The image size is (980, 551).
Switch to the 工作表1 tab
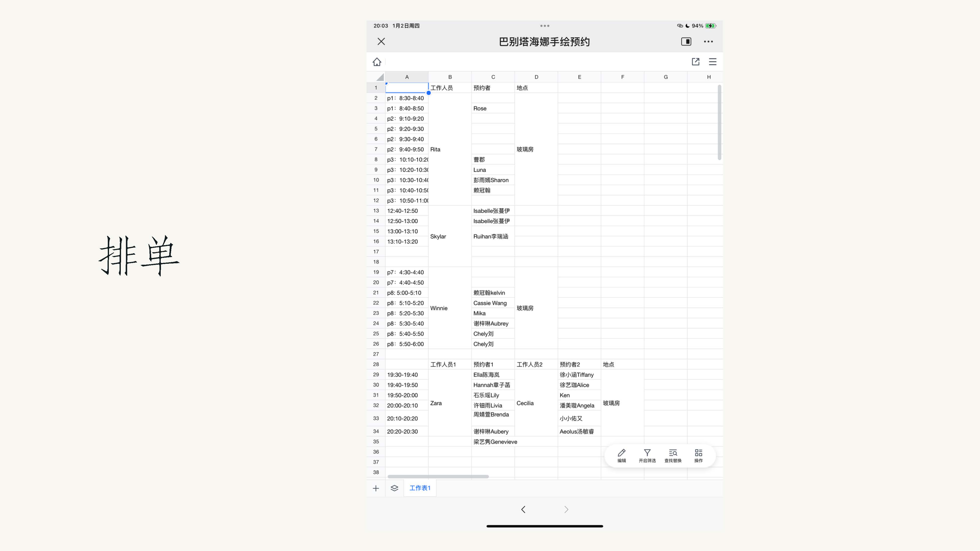(x=420, y=488)
